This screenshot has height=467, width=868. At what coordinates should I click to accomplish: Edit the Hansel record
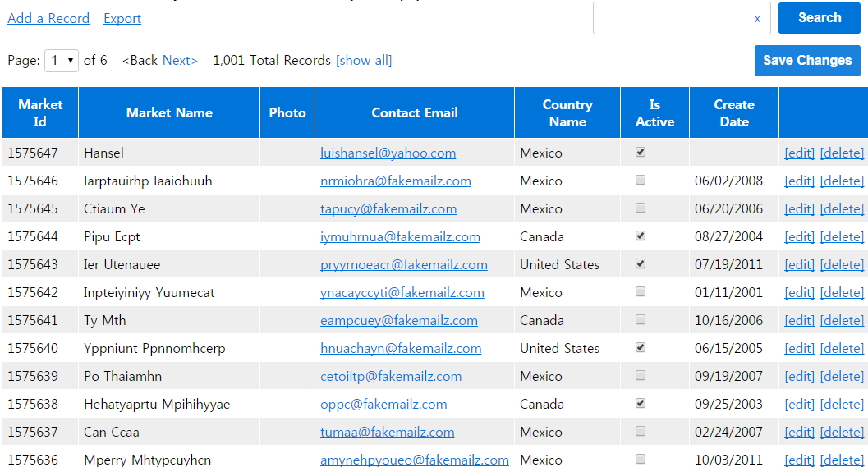[x=799, y=153]
